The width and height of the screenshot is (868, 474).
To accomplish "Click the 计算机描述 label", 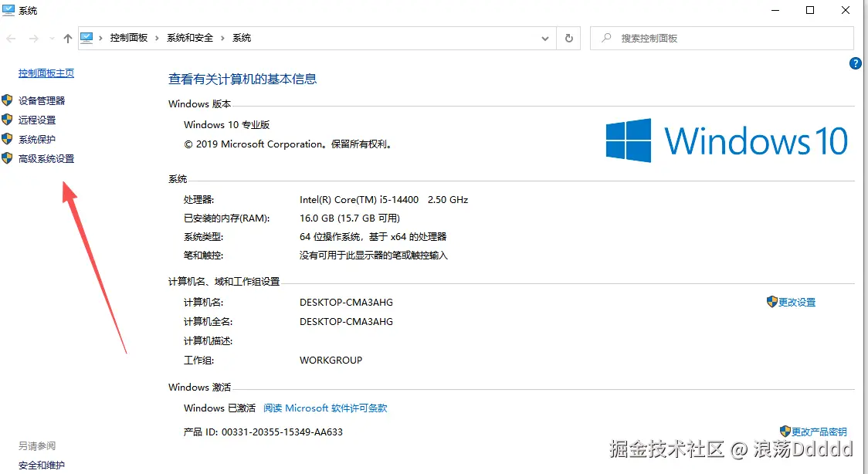I will point(209,340).
